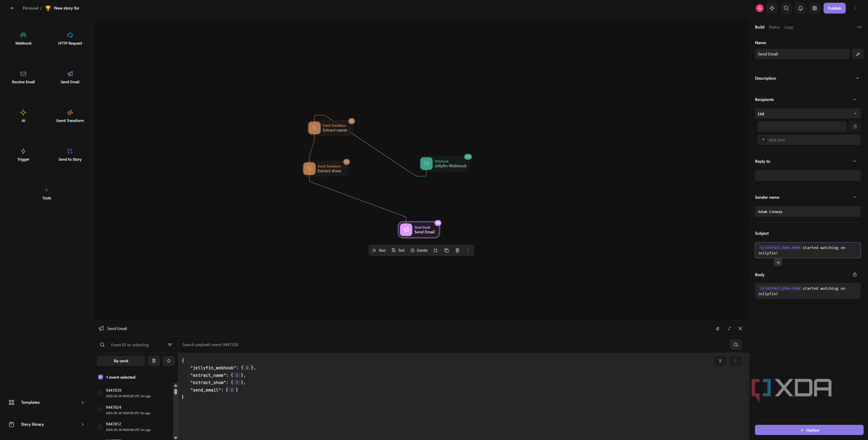Collapse the Sender name section
Screen dimensions: 868x440
point(855,197)
